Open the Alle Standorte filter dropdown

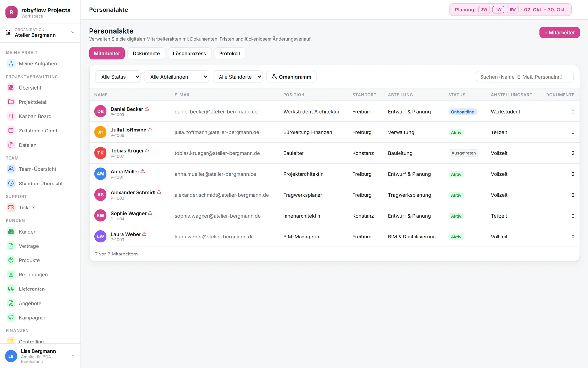[238, 77]
